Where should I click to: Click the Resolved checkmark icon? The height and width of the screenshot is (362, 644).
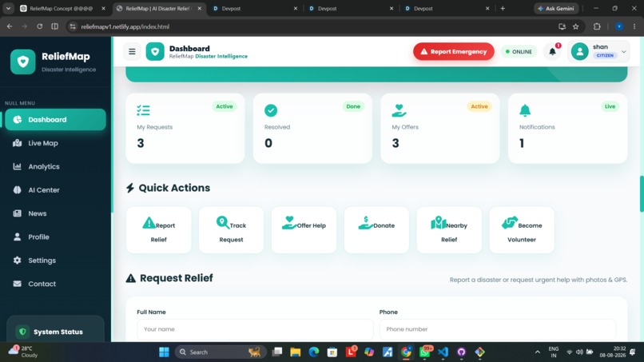coord(271,110)
